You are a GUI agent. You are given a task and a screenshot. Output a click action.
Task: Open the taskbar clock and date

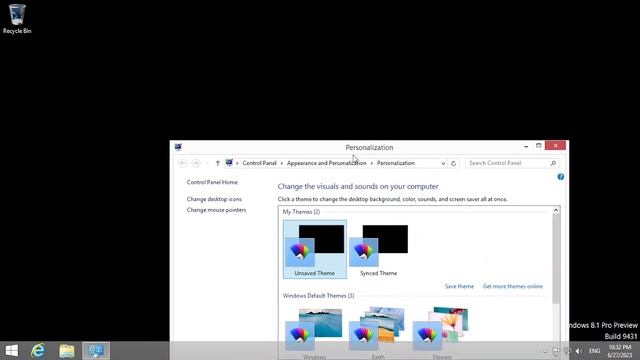click(620, 351)
